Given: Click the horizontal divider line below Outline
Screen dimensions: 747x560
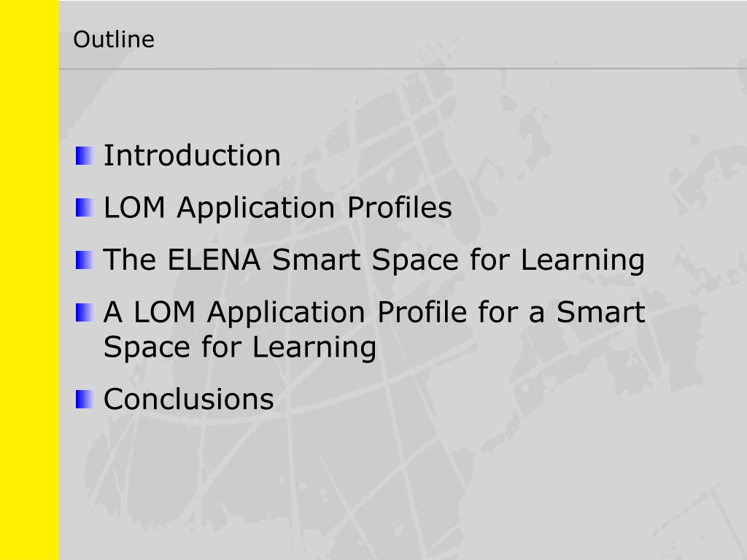Looking at the screenshot, I should click(403, 69).
